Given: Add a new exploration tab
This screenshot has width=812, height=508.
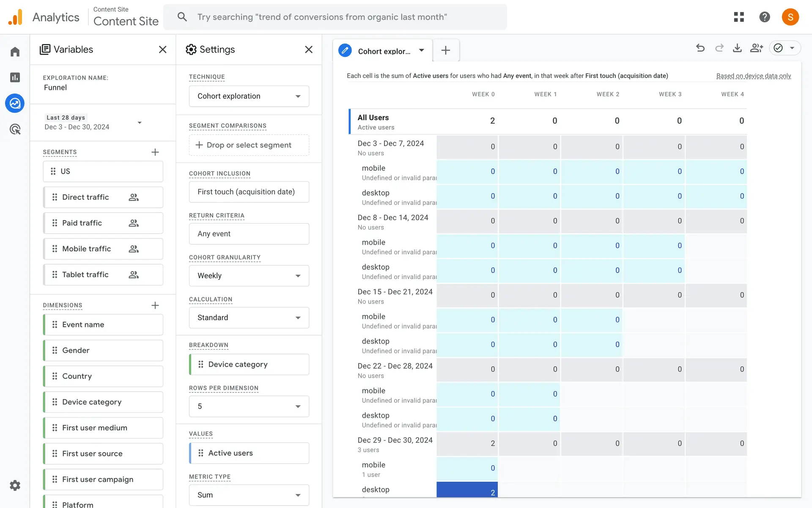Looking at the screenshot, I should [445, 50].
